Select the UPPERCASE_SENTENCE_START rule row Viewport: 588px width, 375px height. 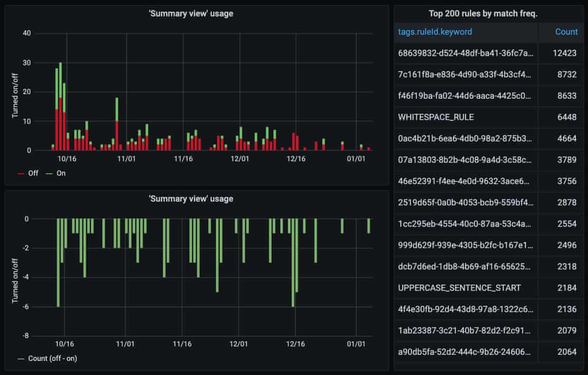(x=459, y=288)
